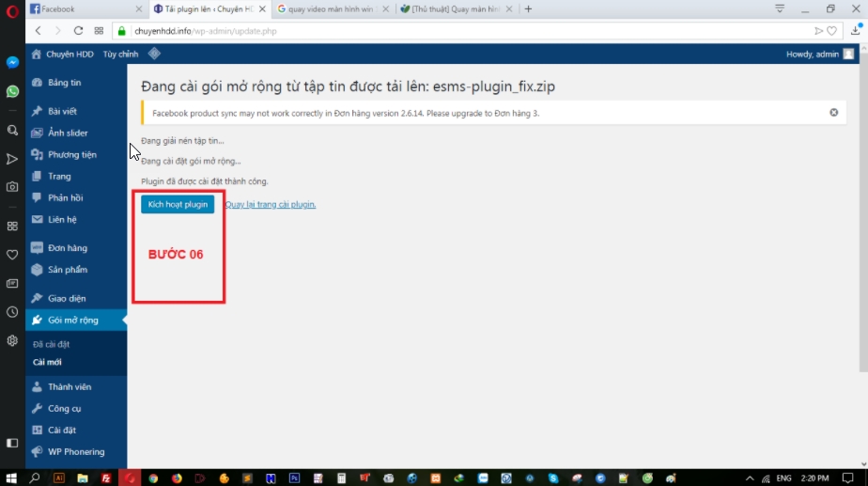Open WhatsApp in the Opera sidebar
The height and width of the screenshot is (486, 868).
pyautogui.click(x=12, y=92)
